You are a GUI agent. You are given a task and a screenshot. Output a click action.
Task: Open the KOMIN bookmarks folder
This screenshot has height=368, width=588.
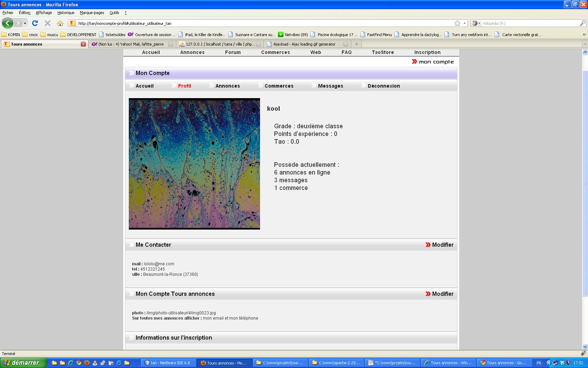pos(10,35)
